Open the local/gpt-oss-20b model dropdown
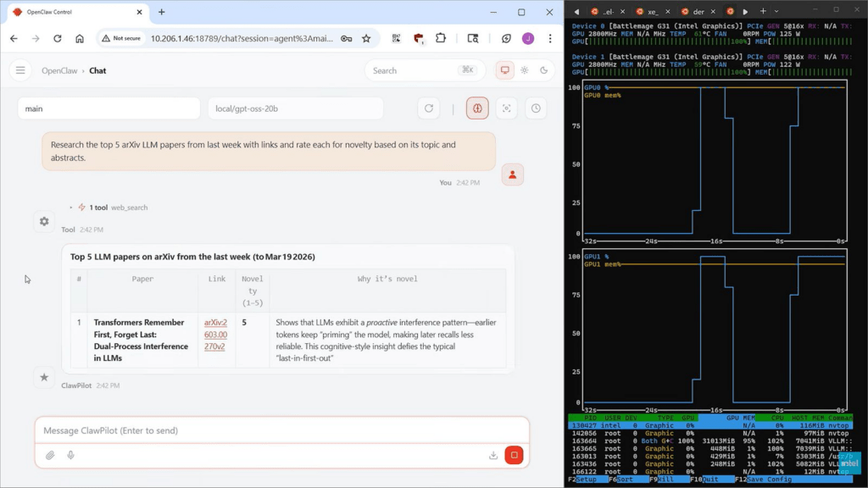This screenshot has height=488, width=868. coord(296,108)
